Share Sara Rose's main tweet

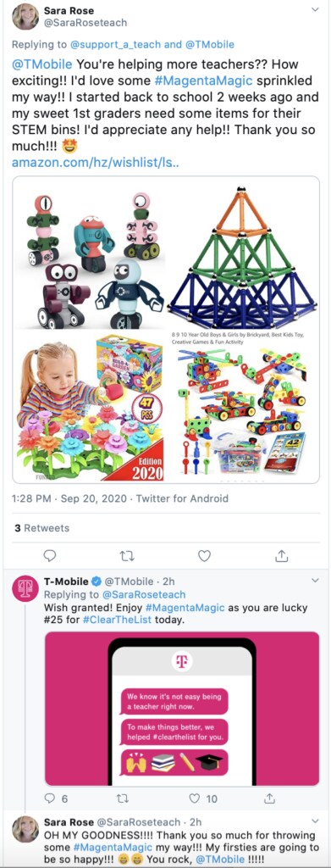281,555
